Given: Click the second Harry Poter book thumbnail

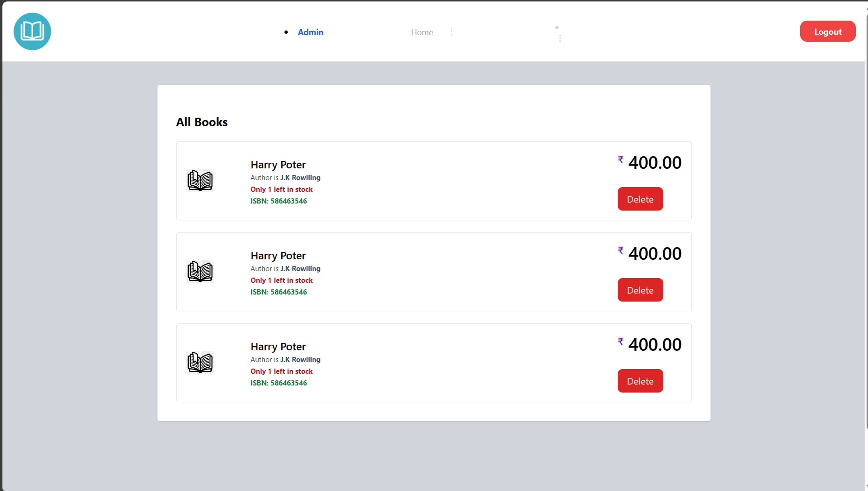Looking at the screenshot, I should (x=200, y=272).
